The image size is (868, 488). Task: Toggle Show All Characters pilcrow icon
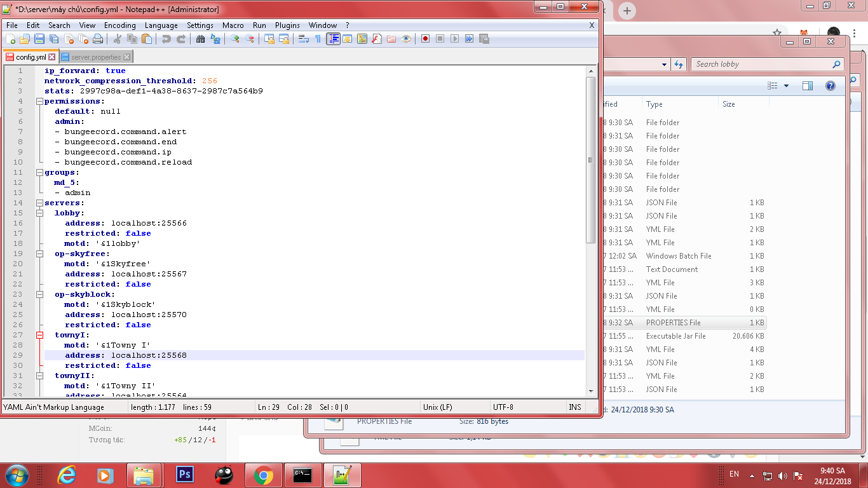318,39
